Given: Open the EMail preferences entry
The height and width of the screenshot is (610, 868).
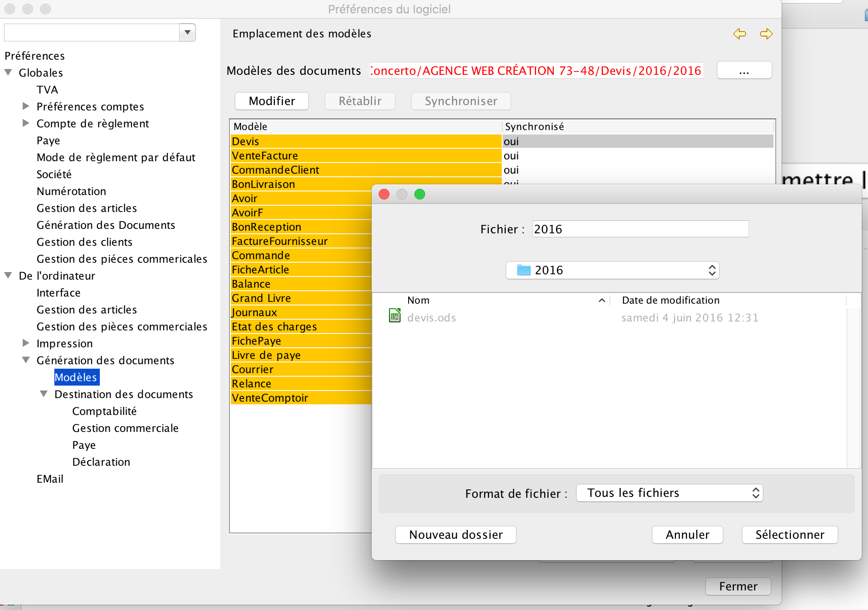Looking at the screenshot, I should [x=50, y=479].
